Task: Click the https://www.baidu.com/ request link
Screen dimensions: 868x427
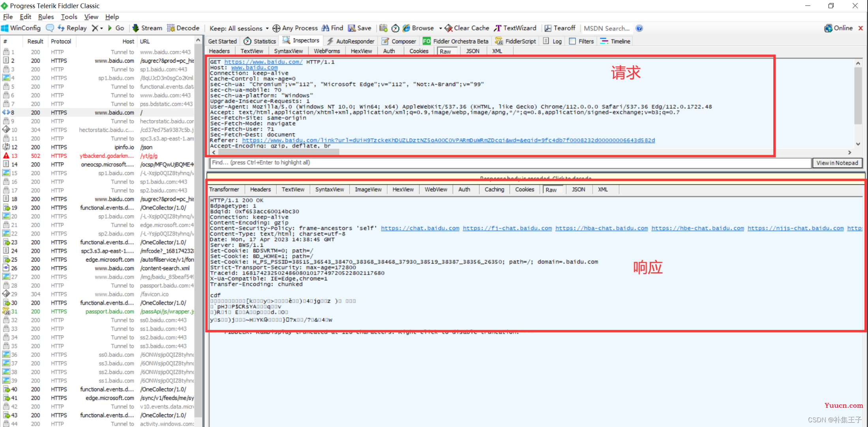Action: pyautogui.click(x=263, y=62)
